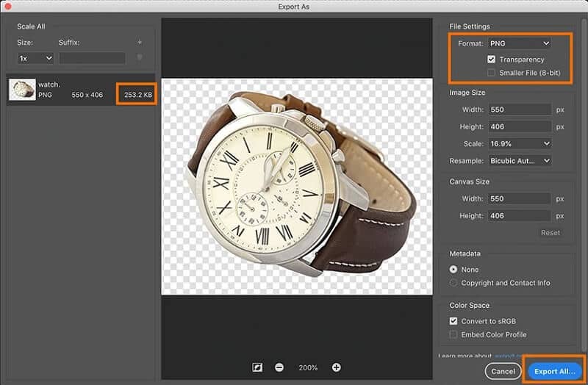Image resolution: width=588 pixels, height=385 pixels.
Task: Select the None metadata radio button
Action: point(453,270)
